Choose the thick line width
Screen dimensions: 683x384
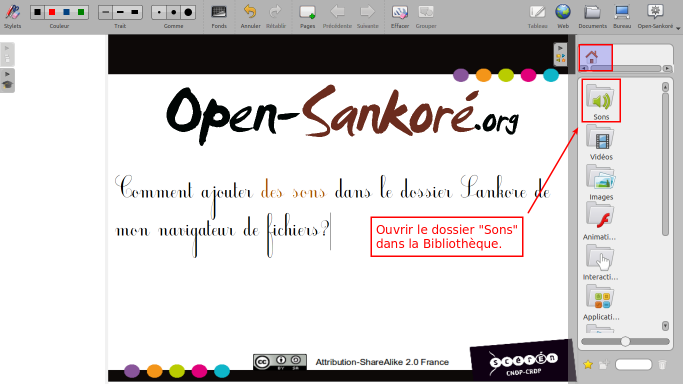click(135, 12)
